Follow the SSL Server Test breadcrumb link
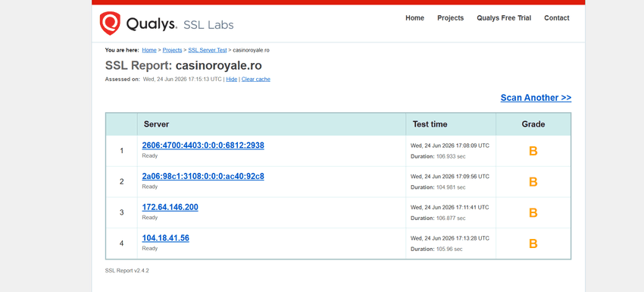644x292 pixels. 208,50
